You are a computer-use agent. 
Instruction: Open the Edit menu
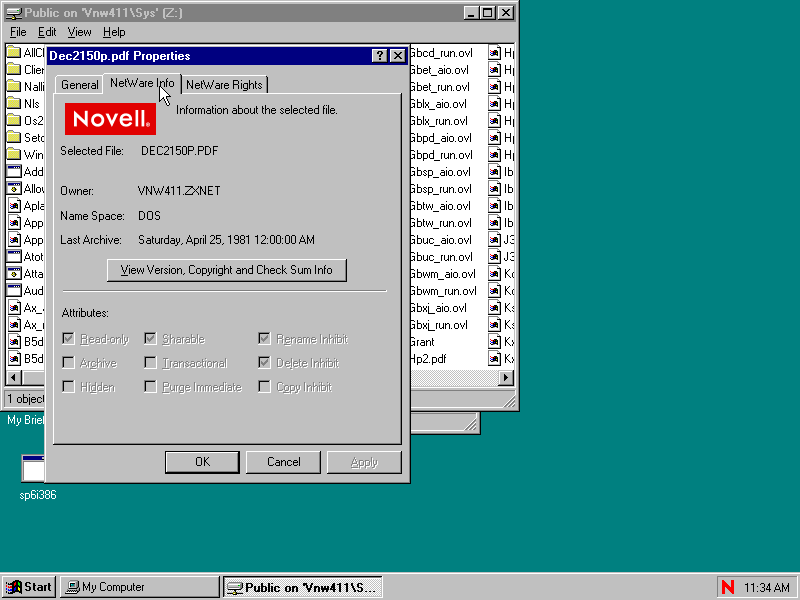click(x=47, y=32)
